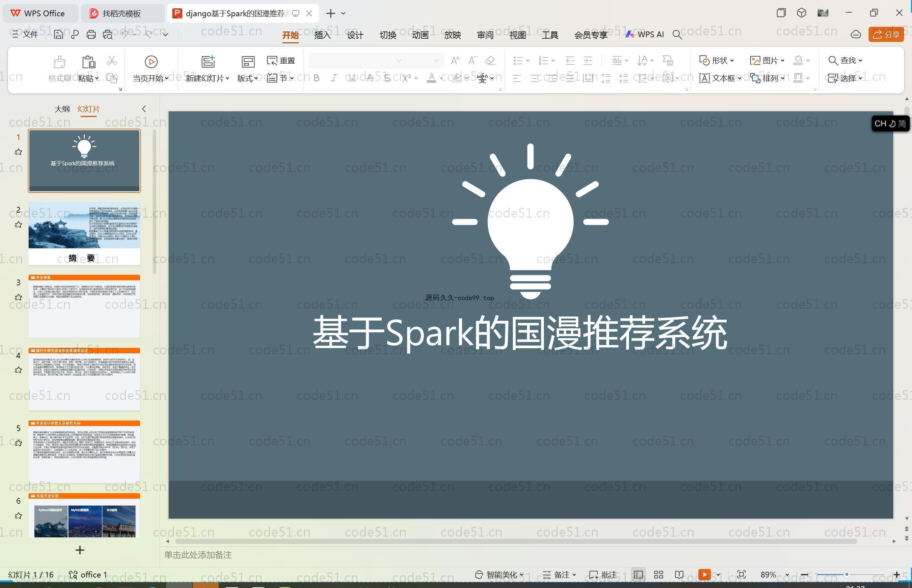
Task: Click Decrease Indent icon
Action: point(570,60)
